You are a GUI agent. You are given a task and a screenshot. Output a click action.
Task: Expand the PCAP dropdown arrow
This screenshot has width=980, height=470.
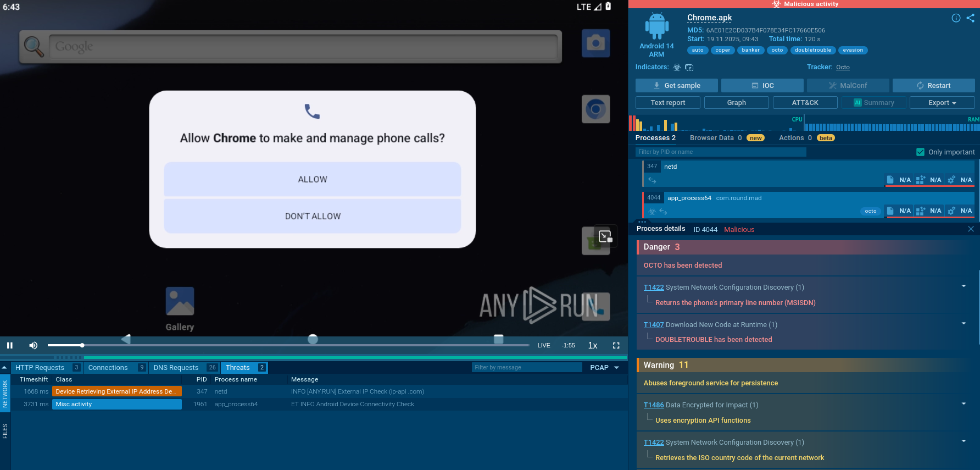616,368
